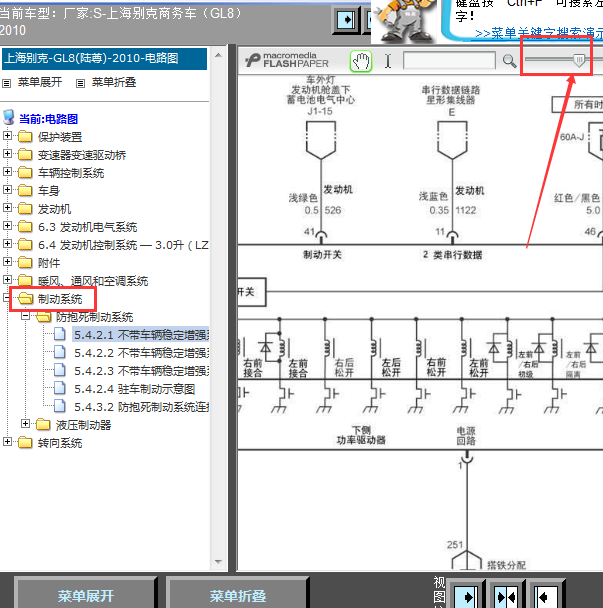Click the 液压制动器 folder icon

click(x=43, y=425)
